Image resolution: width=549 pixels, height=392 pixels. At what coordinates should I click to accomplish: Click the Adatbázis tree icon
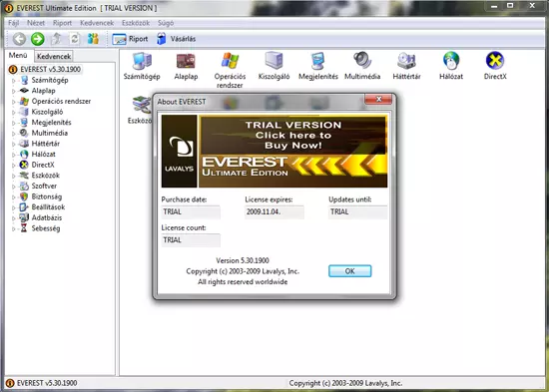[24, 217]
